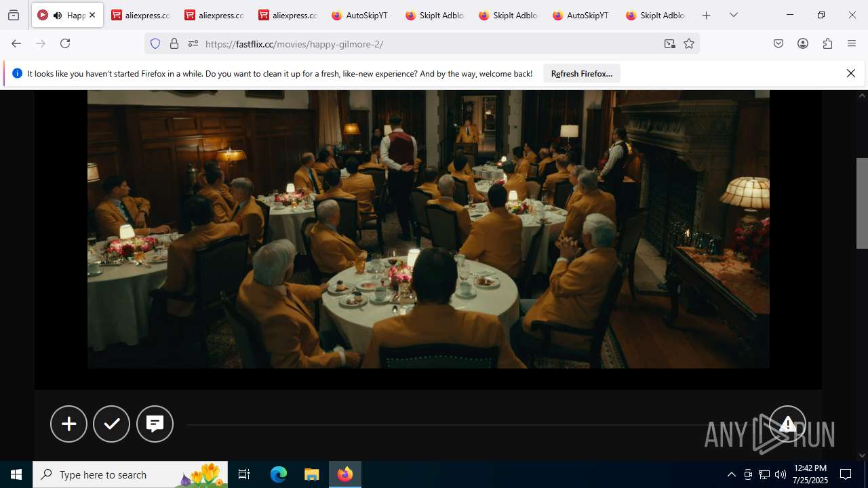Open the Windows Start menu

(16, 474)
